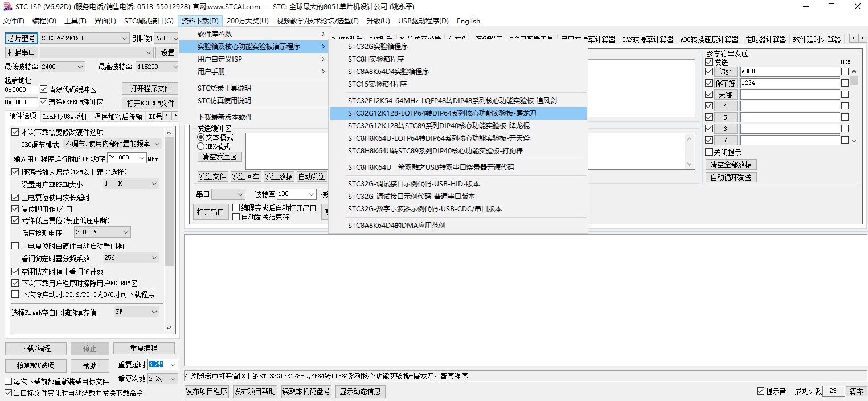Toggle 复位脚用作I/O口 checkbox
Viewport: 868px width, 401px height.
pos(15,209)
